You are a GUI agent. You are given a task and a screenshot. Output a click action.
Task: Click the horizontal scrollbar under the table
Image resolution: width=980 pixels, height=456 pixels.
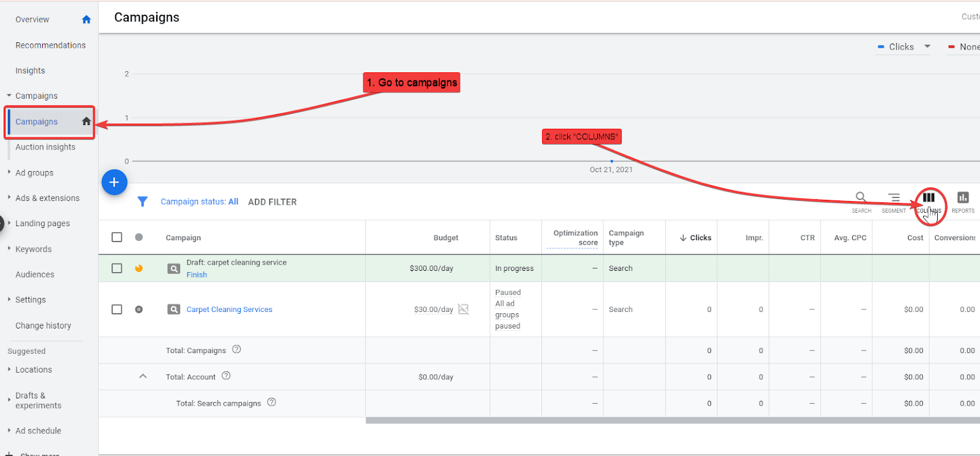coord(673,420)
